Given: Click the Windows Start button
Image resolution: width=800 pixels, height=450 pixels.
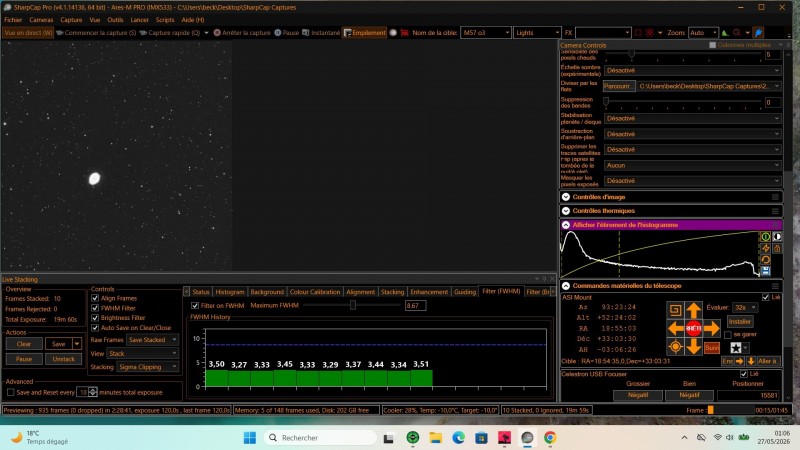Looking at the screenshot, I should 249,437.
